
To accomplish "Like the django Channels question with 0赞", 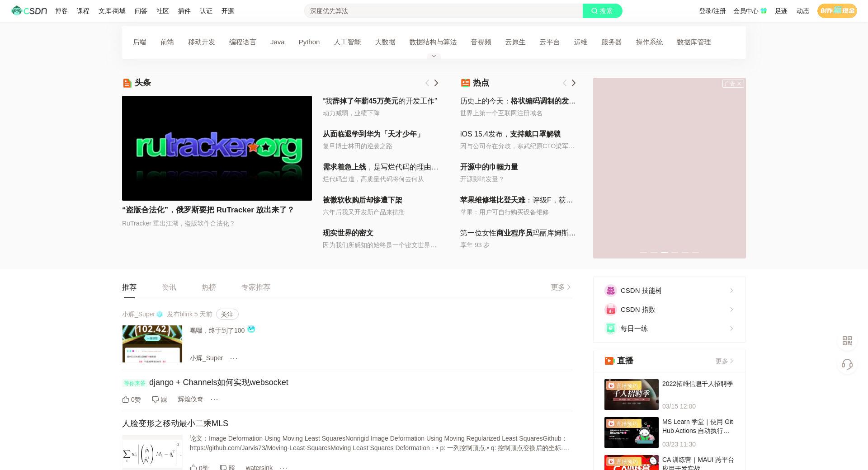I will point(132,399).
